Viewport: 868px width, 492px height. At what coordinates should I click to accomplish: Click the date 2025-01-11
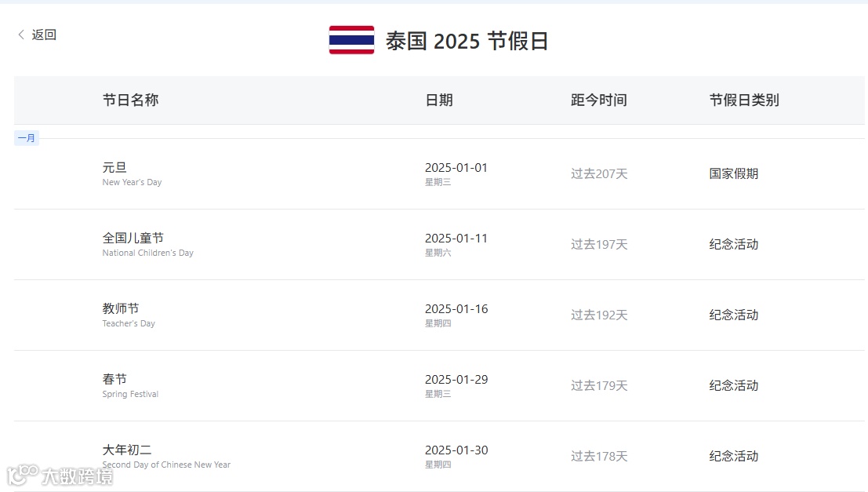(x=456, y=238)
